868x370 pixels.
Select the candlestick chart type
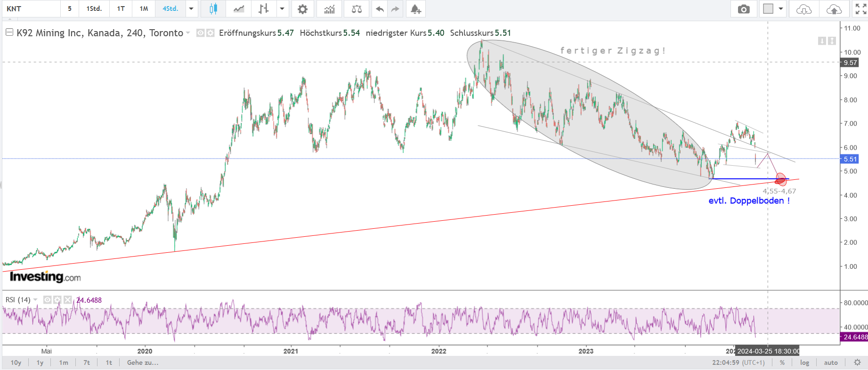click(213, 9)
